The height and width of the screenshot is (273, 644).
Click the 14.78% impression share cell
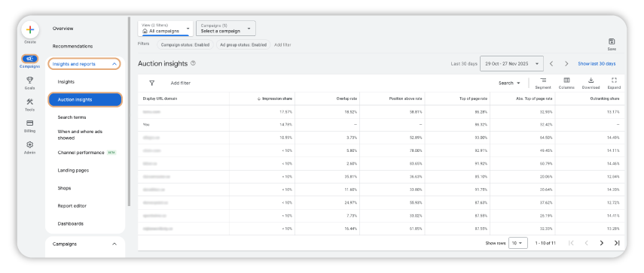click(285, 124)
